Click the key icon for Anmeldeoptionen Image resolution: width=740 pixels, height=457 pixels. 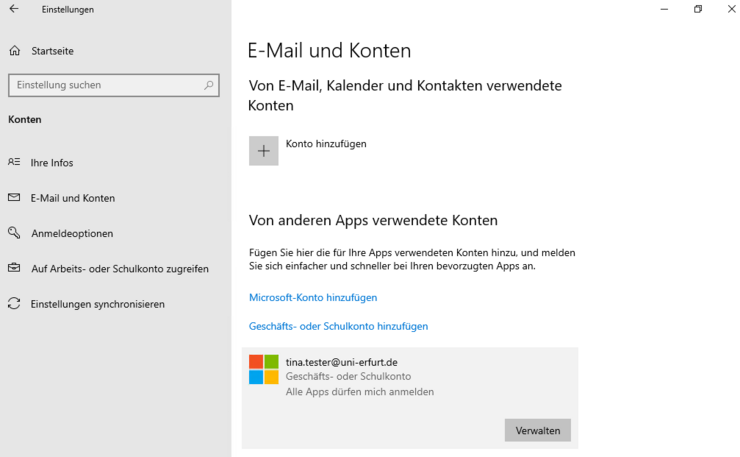pyautogui.click(x=14, y=233)
